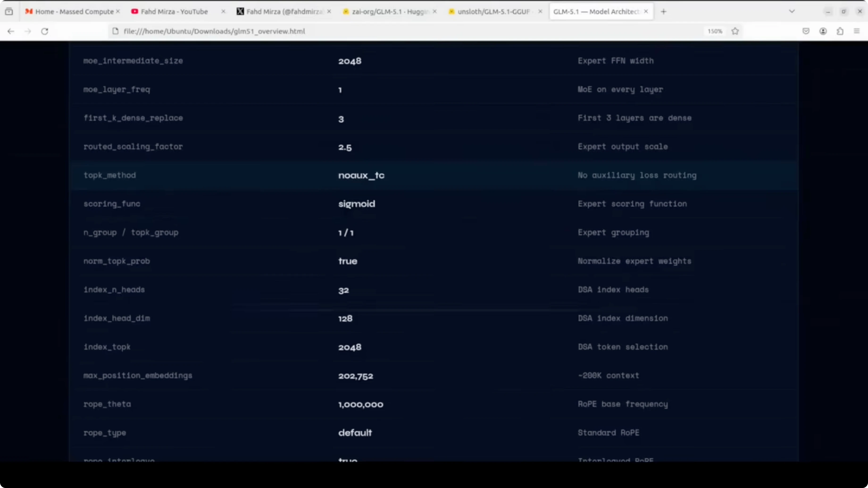Open a new tab with plus button
Screen dimensions: 868x488
tap(664, 12)
